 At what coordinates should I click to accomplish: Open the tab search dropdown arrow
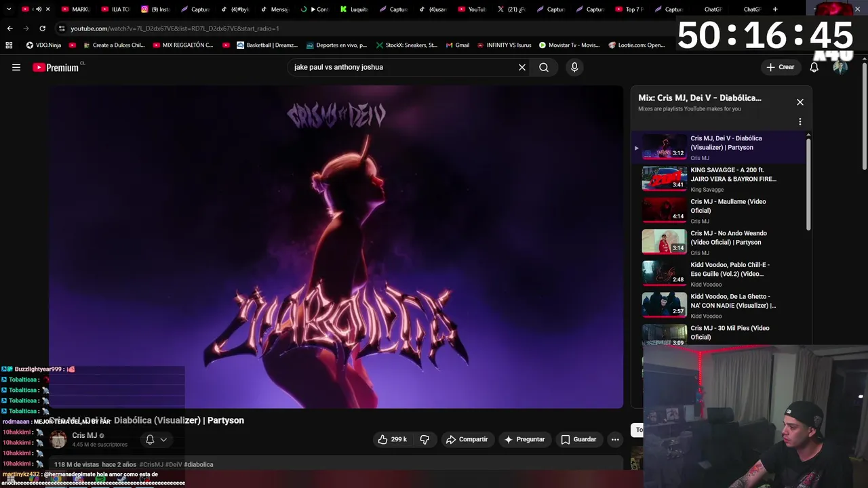tap(9, 9)
